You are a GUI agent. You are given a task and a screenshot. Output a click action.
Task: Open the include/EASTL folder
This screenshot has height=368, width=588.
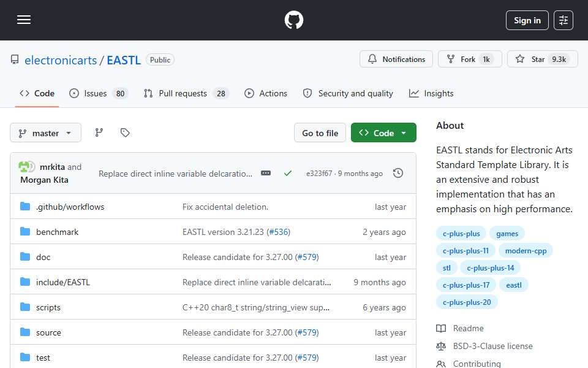(63, 282)
